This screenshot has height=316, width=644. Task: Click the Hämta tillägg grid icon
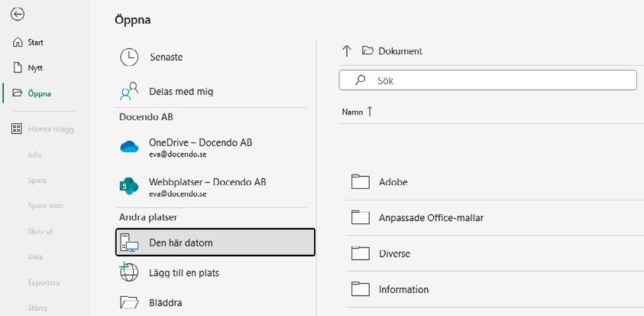pos(17,129)
